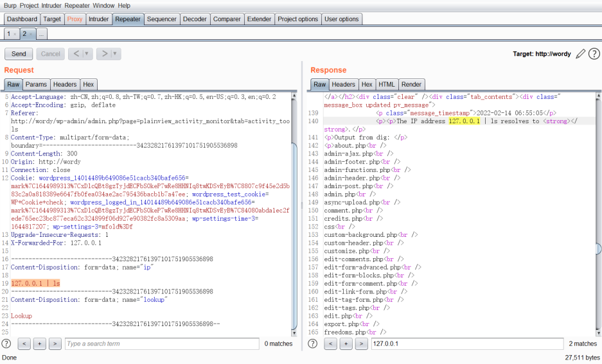The height and width of the screenshot is (364, 602).
Task: Click the 'Target: http://wordy' label
Action: (542, 54)
